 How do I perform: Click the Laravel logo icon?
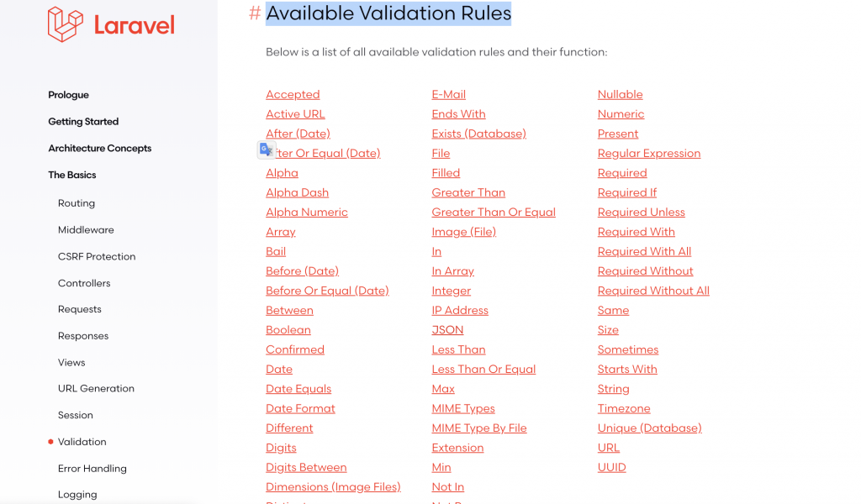click(x=66, y=24)
